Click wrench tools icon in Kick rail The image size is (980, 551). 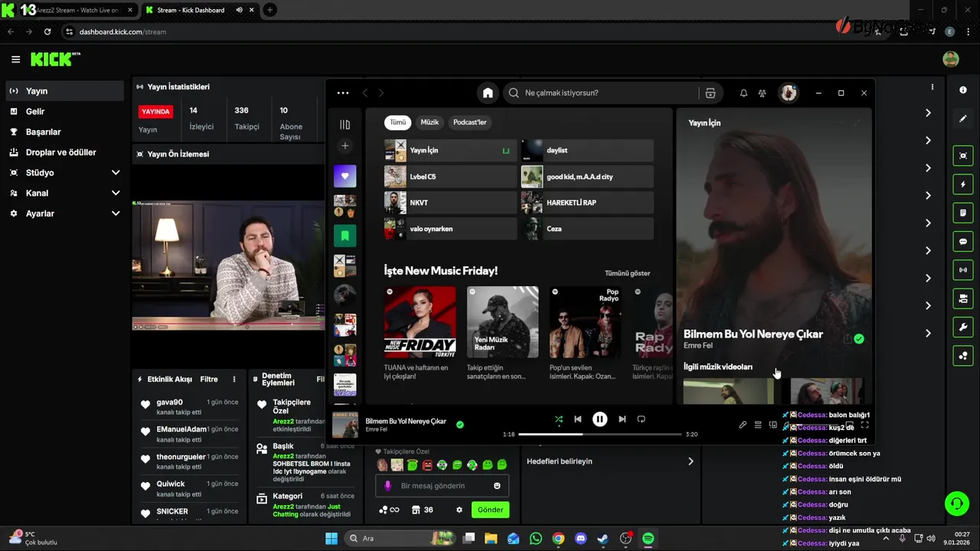pyautogui.click(x=963, y=327)
